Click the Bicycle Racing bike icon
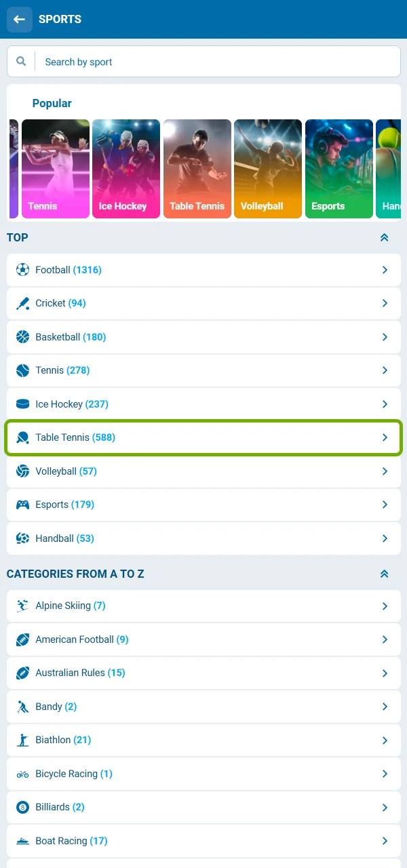The image size is (407, 868). click(x=23, y=774)
